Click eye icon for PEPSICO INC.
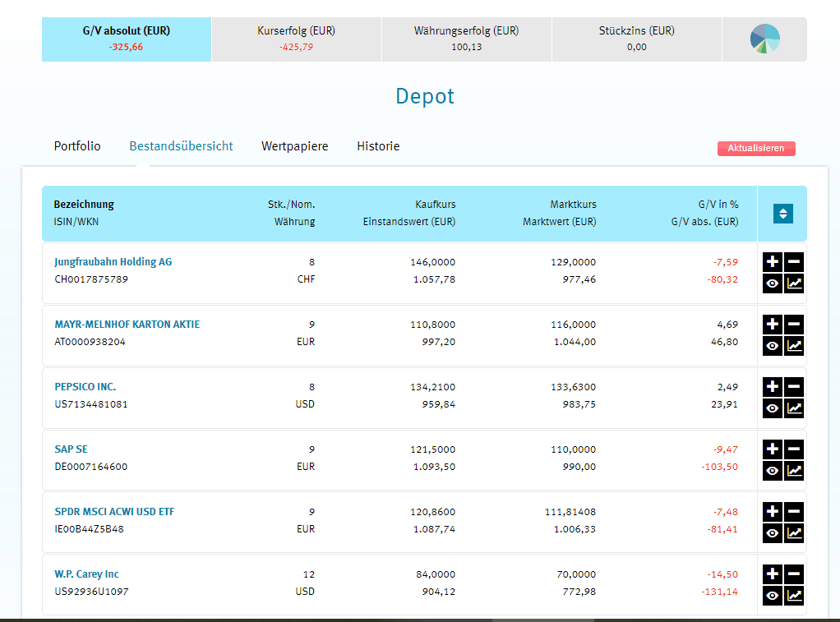840x622 pixels. (772, 408)
